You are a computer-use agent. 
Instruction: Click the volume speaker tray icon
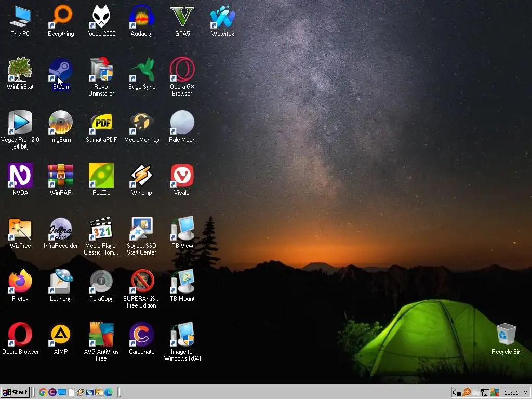tap(457, 393)
